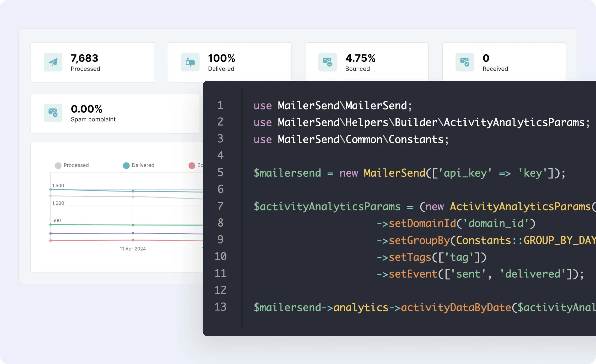Click the 1,500 y-axis label
The width and height of the screenshot is (596, 364).
coord(58,186)
